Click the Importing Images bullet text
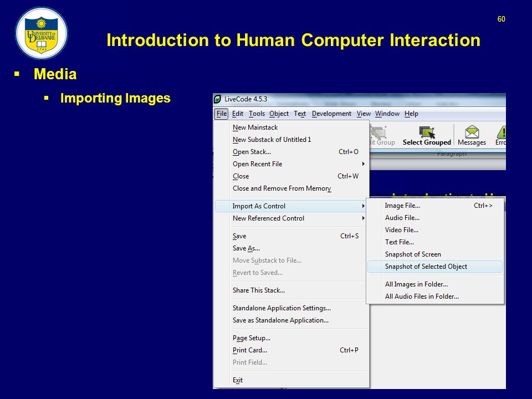This screenshot has height=399, width=532. click(x=115, y=98)
